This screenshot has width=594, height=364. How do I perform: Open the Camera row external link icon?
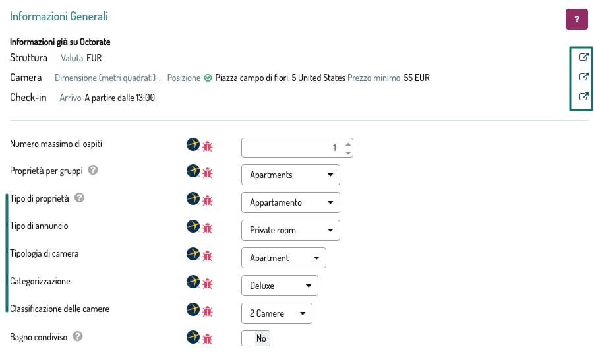click(x=583, y=77)
